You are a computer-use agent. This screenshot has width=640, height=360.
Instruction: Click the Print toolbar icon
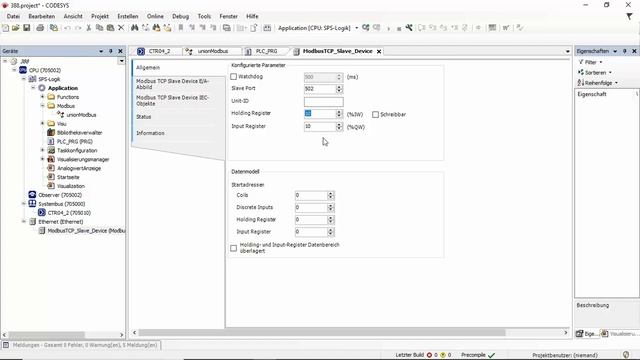tap(40, 28)
